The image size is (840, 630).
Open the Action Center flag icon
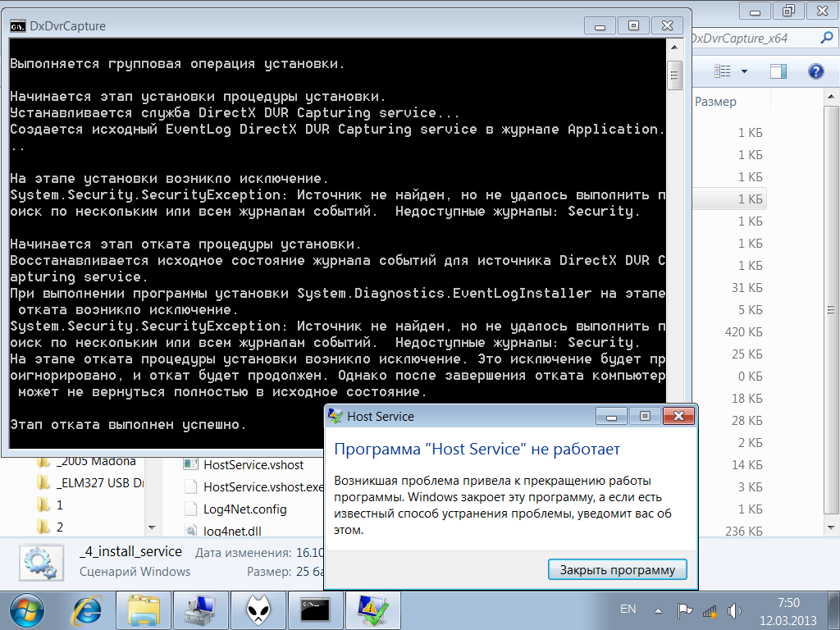683,610
